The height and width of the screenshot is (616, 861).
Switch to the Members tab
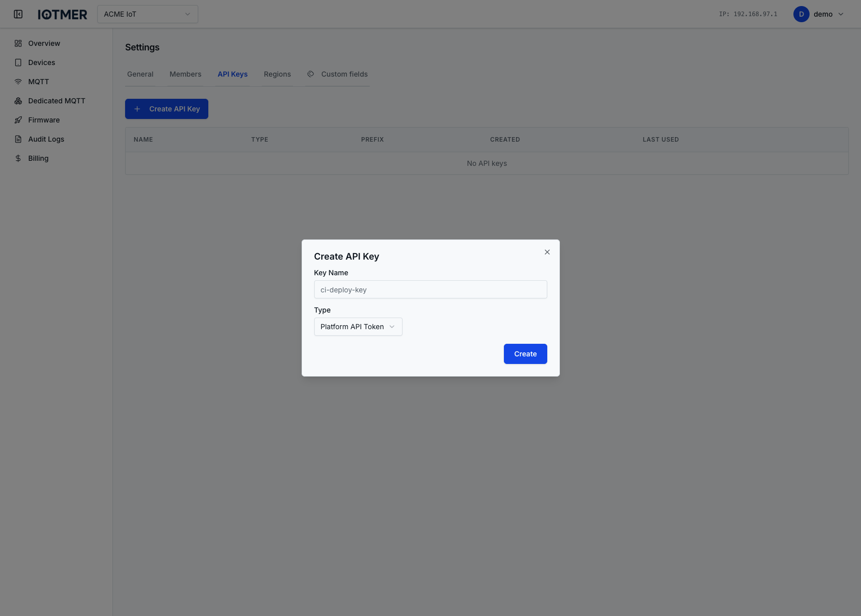click(185, 74)
